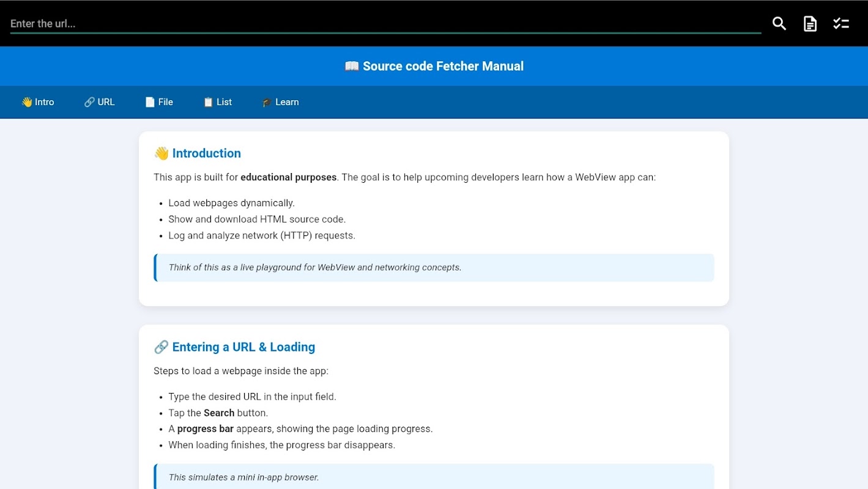Click the 'Introduction' heading

click(x=198, y=153)
